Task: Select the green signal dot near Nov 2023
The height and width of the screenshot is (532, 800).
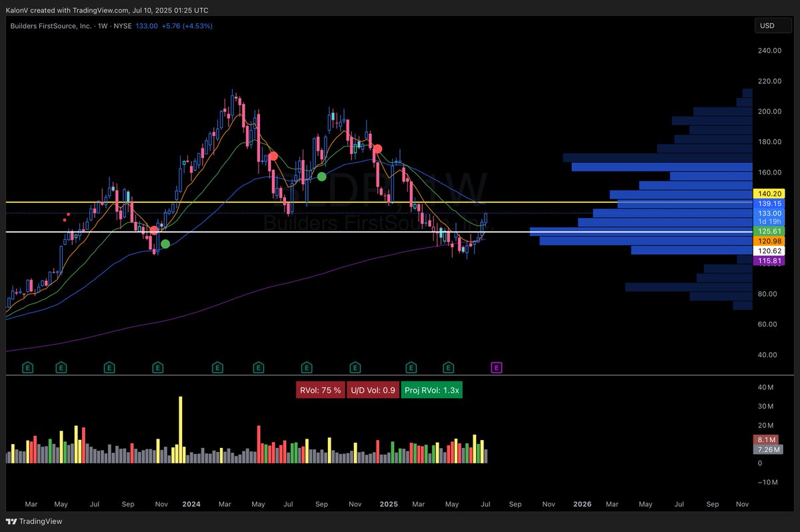Action: pyautogui.click(x=165, y=244)
